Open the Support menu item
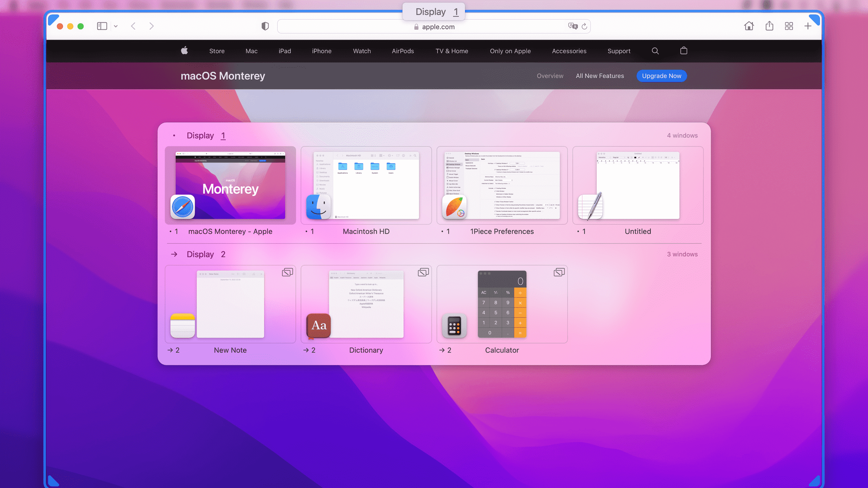 pyautogui.click(x=619, y=51)
